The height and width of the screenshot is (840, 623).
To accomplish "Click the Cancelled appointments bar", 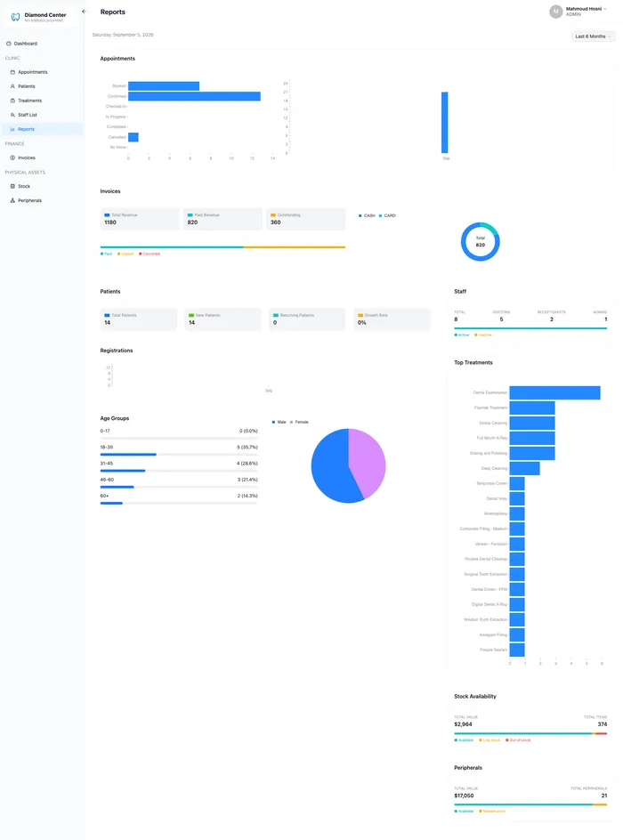I will point(133,137).
